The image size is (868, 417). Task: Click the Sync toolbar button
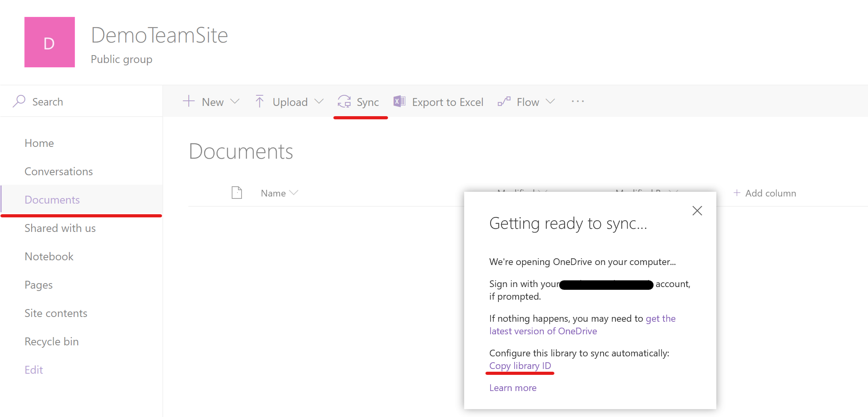tap(358, 102)
